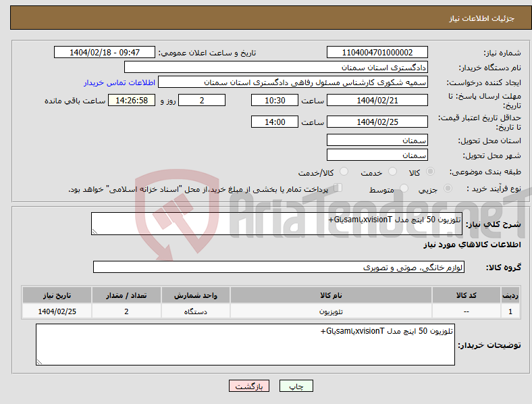Click the تعداد / مقدار column header

click(x=126, y=295)
